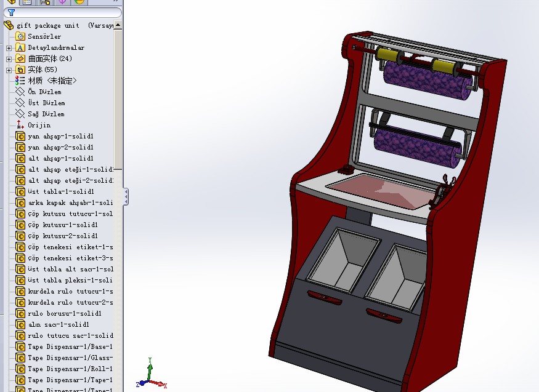Select üst tabla alt sacı-1 body icon
Image resolution: width=539 pixels, height=392 pixels.
20,269
